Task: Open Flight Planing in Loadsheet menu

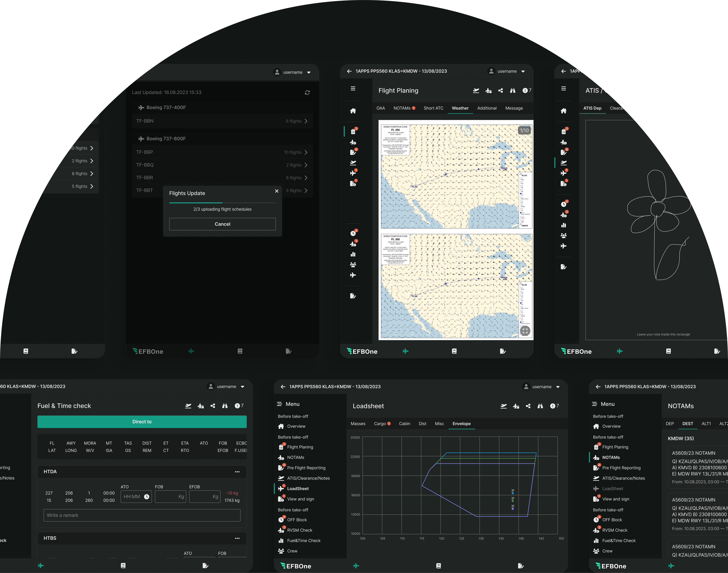Action: (296, 447)
